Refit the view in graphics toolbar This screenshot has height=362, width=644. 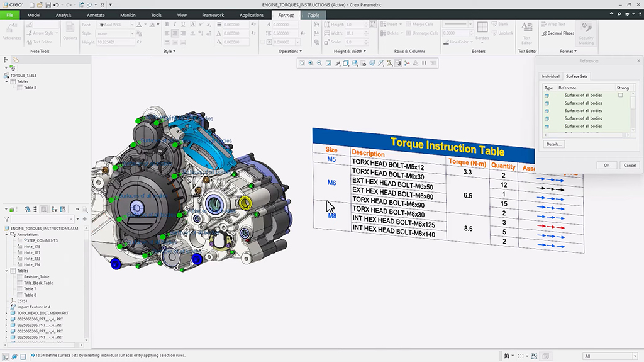pos(302,64)
